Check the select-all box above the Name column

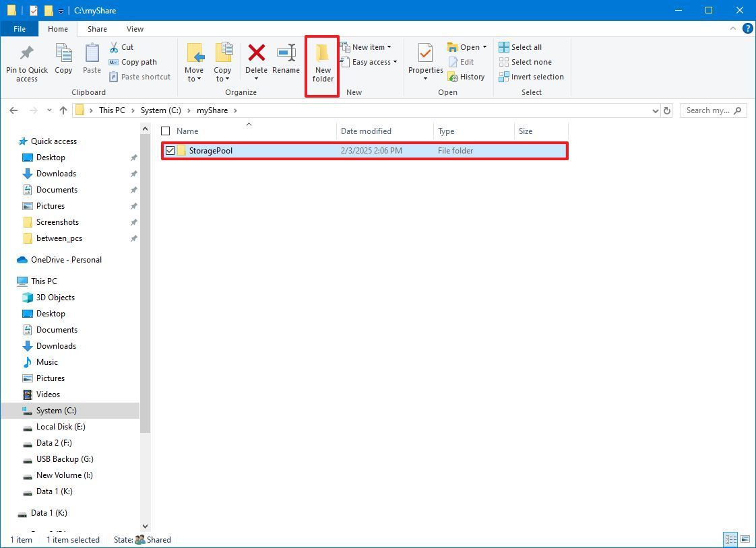coord(165,131)
